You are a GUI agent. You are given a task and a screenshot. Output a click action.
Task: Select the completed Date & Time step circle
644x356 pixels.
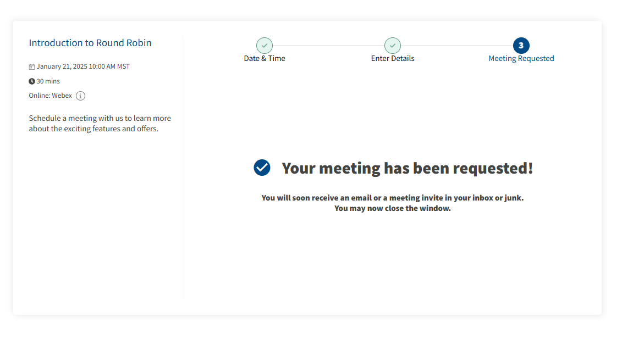point(265,46)
